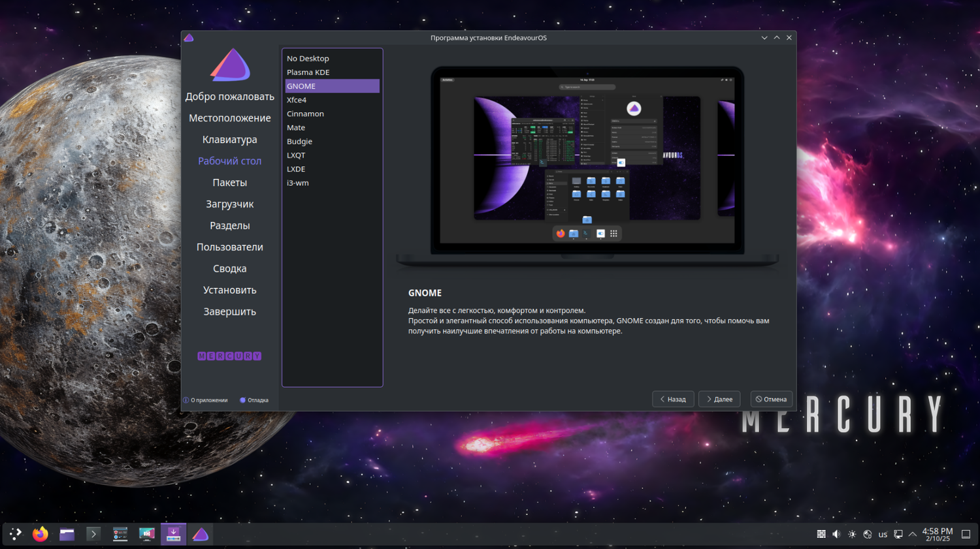Cancel the installation with 'Отмена'

pyautogui.click(x=772, y=399)
